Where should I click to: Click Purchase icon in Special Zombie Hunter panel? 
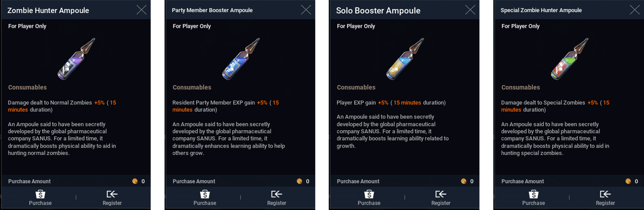(534, 194)
